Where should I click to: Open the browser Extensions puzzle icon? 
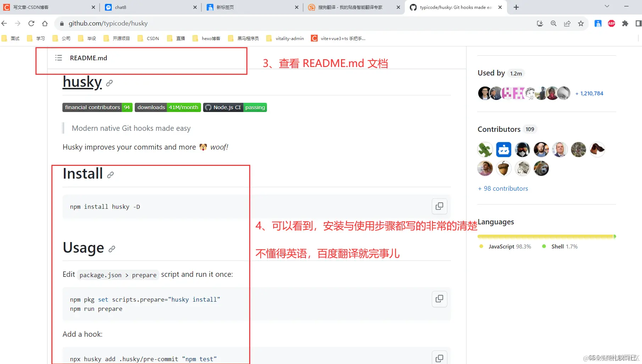click(625, 23)
